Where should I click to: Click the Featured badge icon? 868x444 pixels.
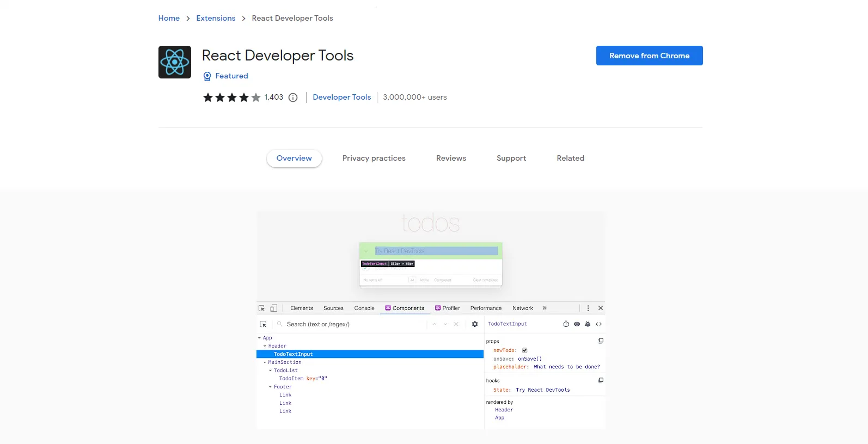coord(207,76)
